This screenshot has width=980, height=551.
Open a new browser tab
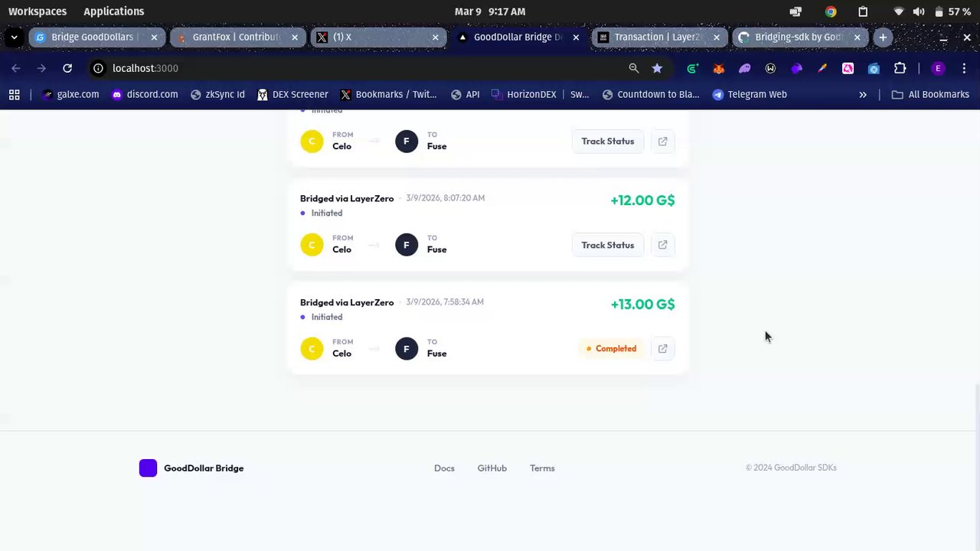click(x=883, y=37)
